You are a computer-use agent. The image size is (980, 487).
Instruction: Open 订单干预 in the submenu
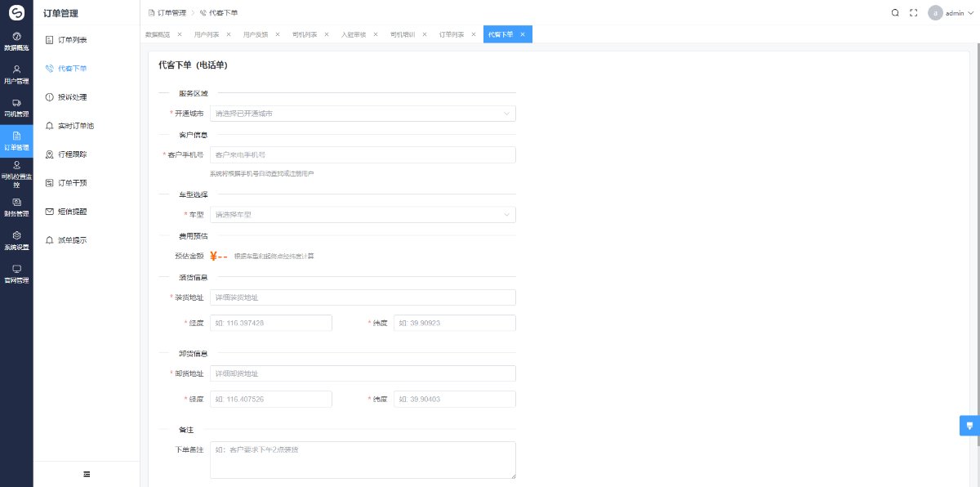click(x=87, y=183)
